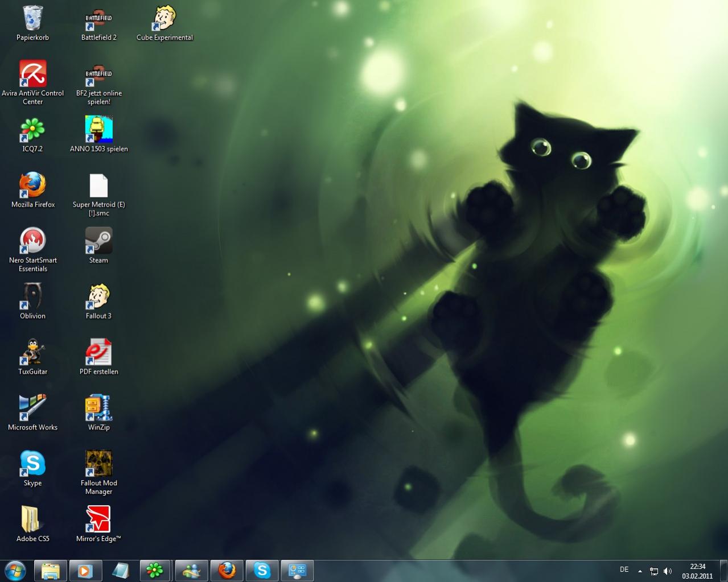Open the Papierkorb recycle bin icon
Image resolution: width=728 pixels, height=582 pixels.
(x=32, y=23)
